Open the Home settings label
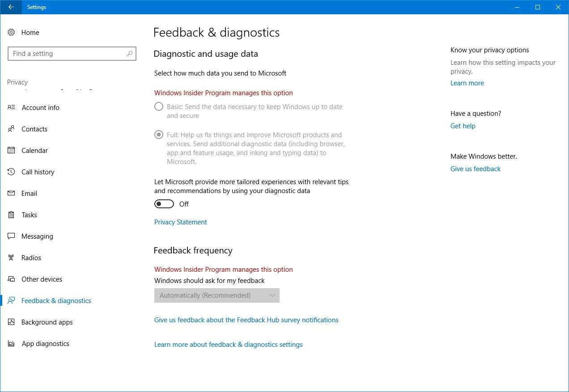Screen dimensions: 569x392 [30, 33]
